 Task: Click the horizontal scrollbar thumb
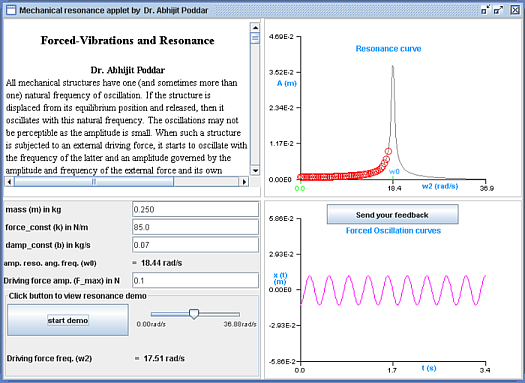click(x=94, y=181)
